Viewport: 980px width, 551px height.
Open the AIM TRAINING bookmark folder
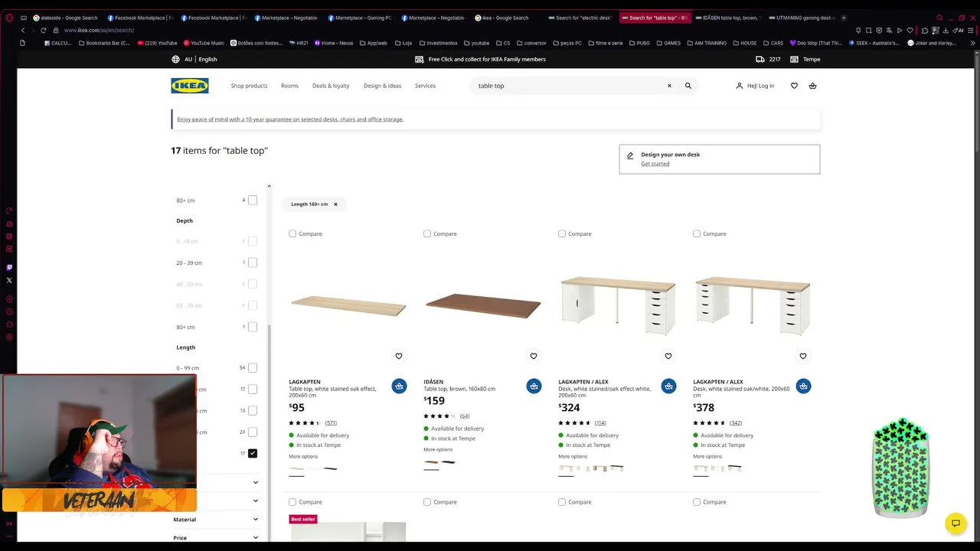click(707, 43)
